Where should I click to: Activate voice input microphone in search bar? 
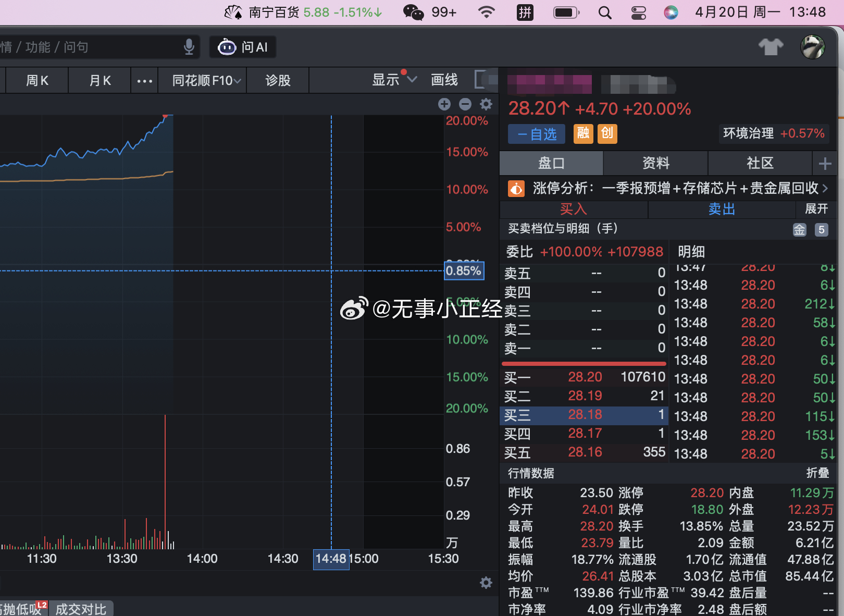(x=189, y=47)
